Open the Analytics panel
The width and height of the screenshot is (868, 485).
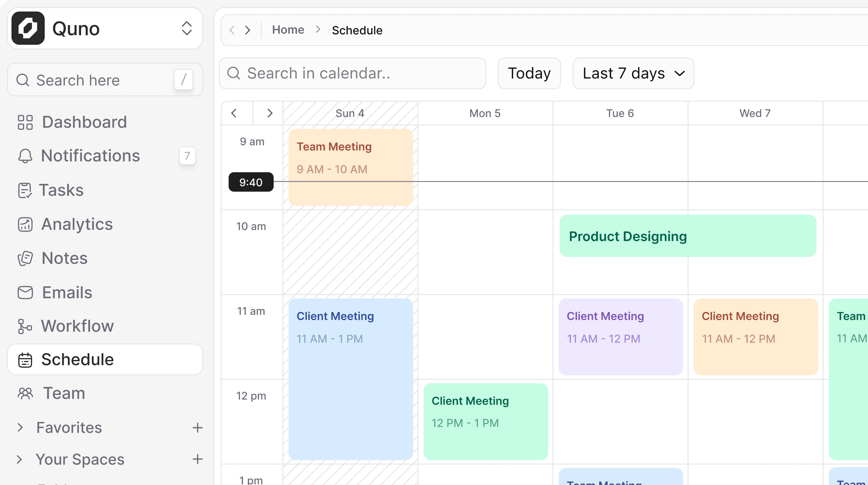76,224
